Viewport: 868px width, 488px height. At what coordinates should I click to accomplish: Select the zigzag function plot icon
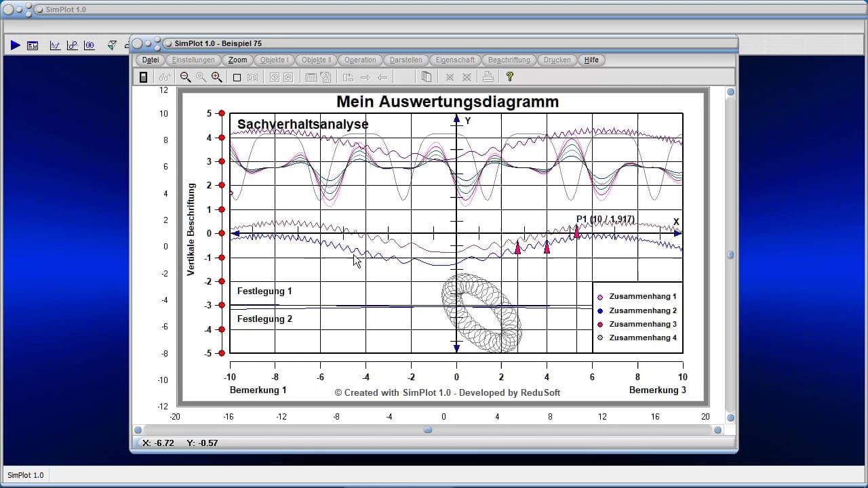click(55, 45)
